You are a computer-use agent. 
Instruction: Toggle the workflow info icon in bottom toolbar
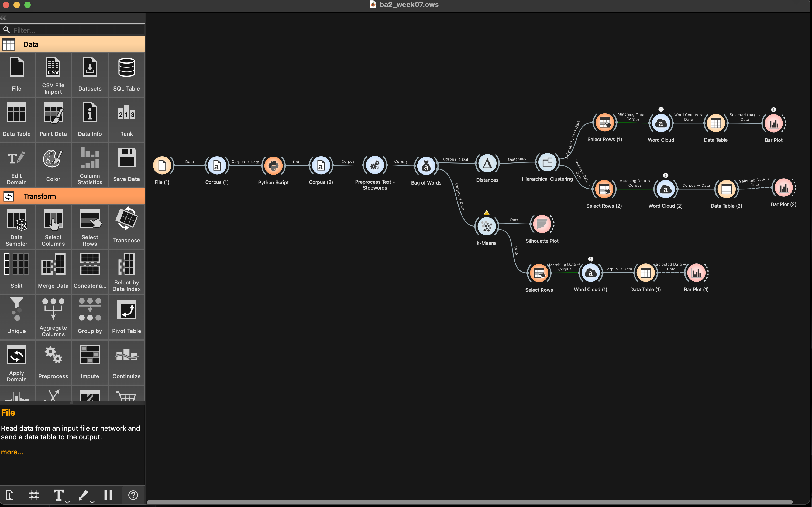(10, 495)
